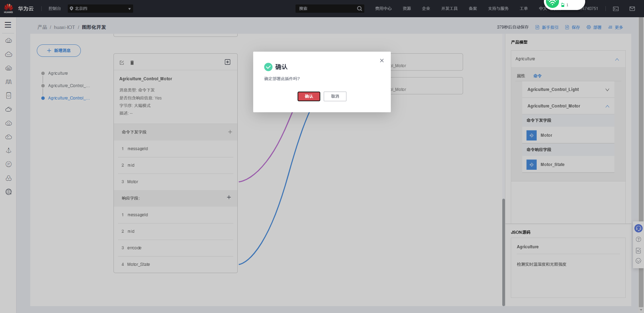Navigate to huaxi-IOT breadcrumb
Viewport: 644px width, 313px height.
click(x=64, y=27)
